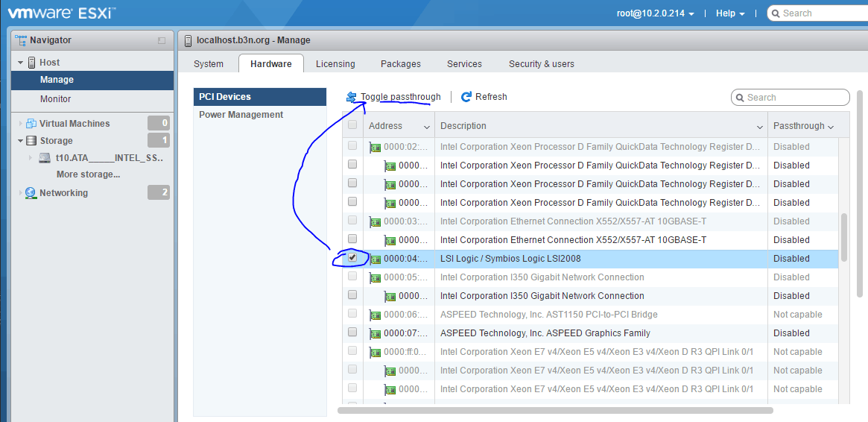
Task: Click the vertical scrollbar thumb of device list
Action: [843, 237]
